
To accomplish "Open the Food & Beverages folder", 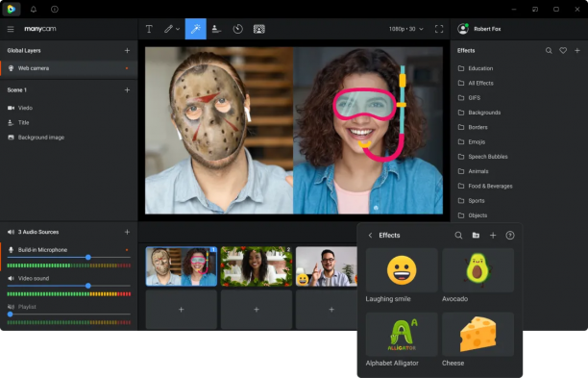I will 485,186.
